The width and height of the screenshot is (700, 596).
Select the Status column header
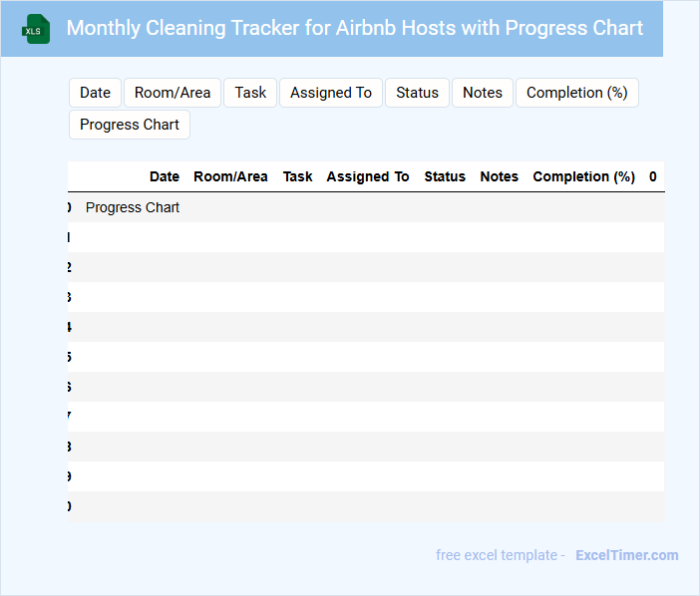pyautogui.click(x=445, y=176)
